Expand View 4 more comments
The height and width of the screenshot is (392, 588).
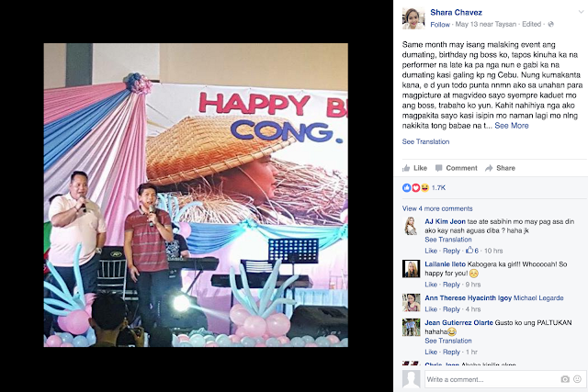coord(437,208)
